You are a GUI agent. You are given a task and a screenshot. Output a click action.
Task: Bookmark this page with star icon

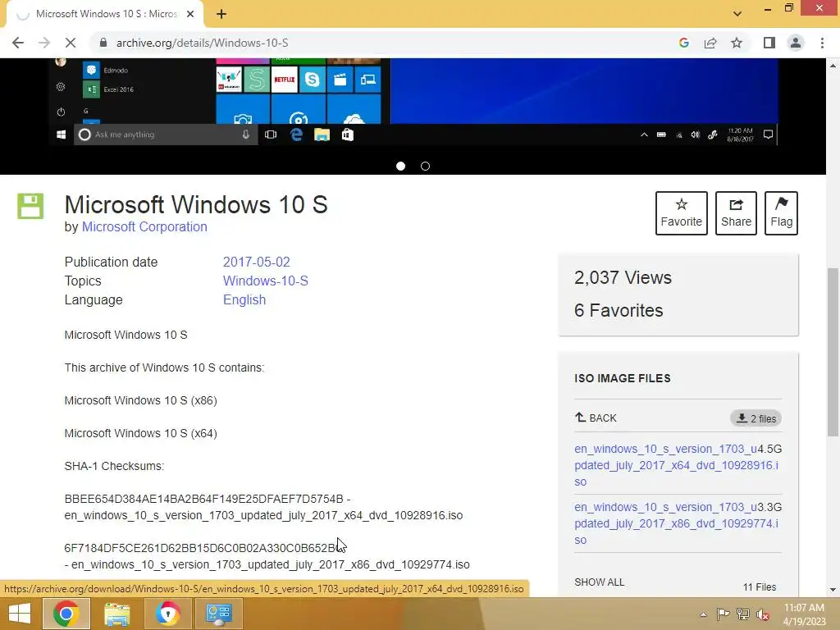737,43
